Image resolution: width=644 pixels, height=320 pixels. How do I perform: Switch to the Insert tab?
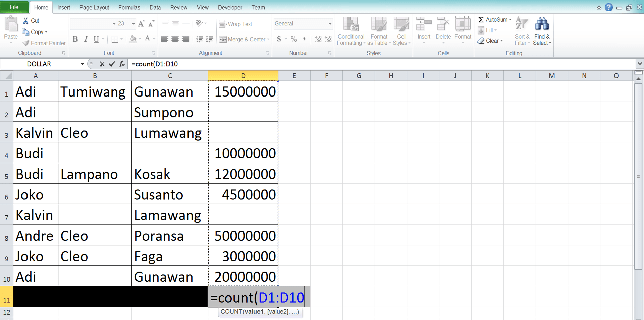(x=64, y=7)
